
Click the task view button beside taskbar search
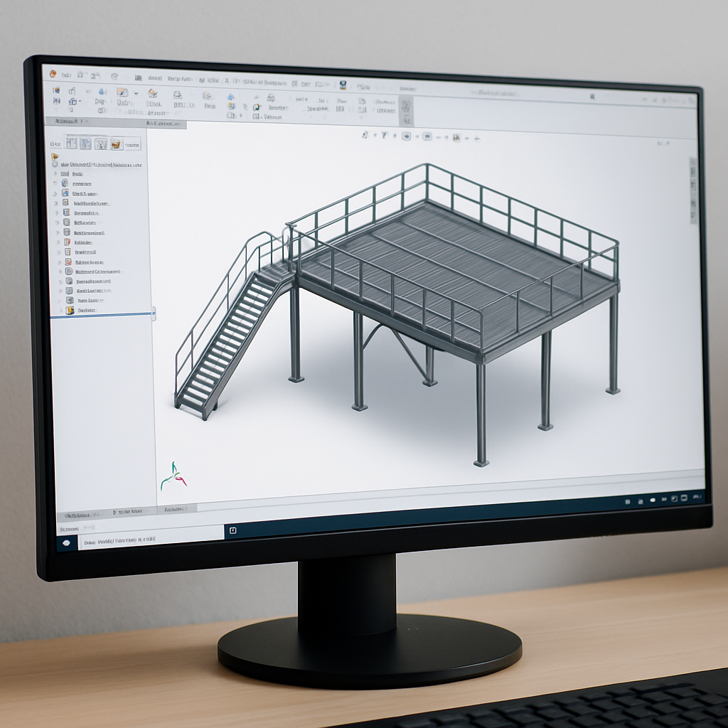[232, 530]
